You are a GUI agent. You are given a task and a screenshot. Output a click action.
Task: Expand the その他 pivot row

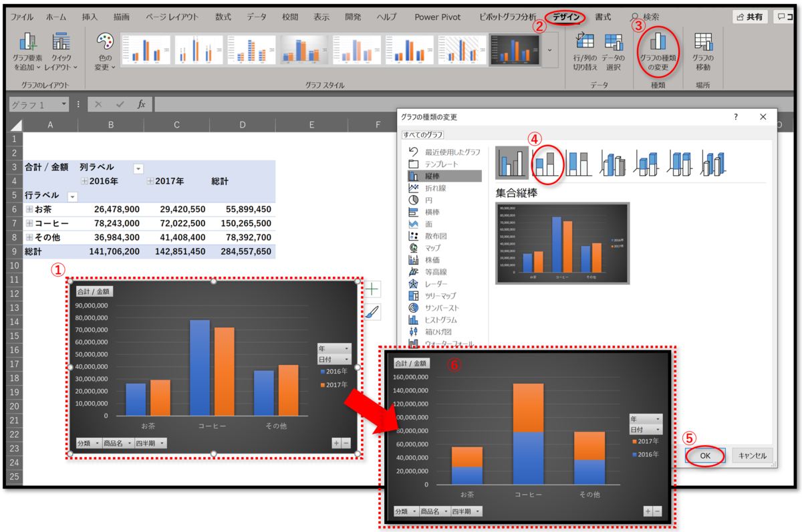(29, 237)
